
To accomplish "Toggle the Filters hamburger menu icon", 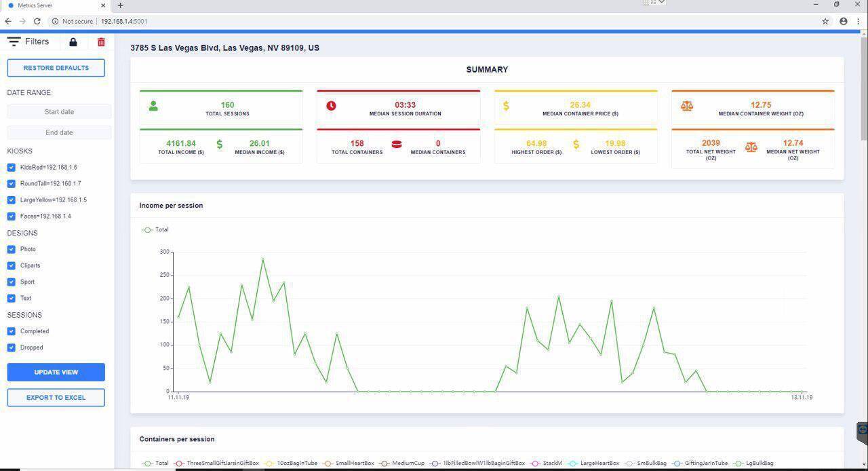I will tap(14, 42).
